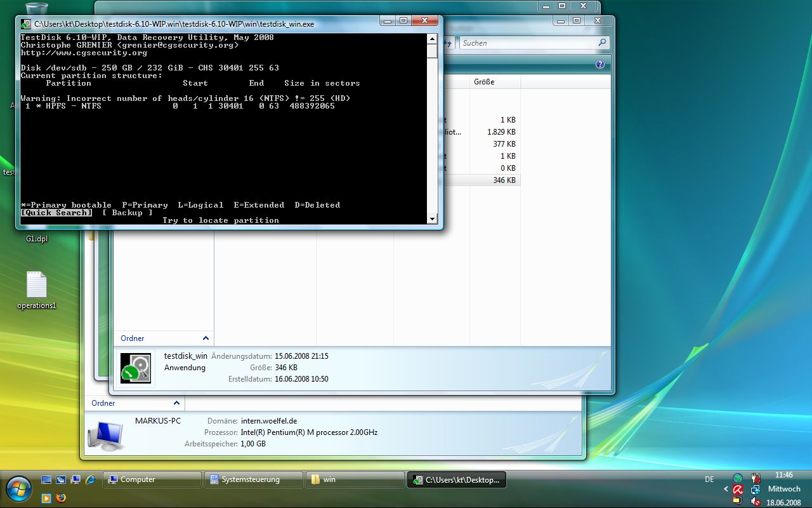Viewport: 812px width, 508px height.
Task: Click the testdisk_win application icon in details pane
Action: 136,368
